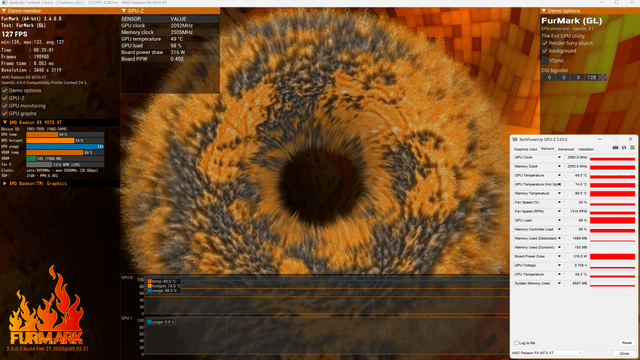Enable the VSync checkbox
The width and height of the screenshot is (640, 360).
544,60
